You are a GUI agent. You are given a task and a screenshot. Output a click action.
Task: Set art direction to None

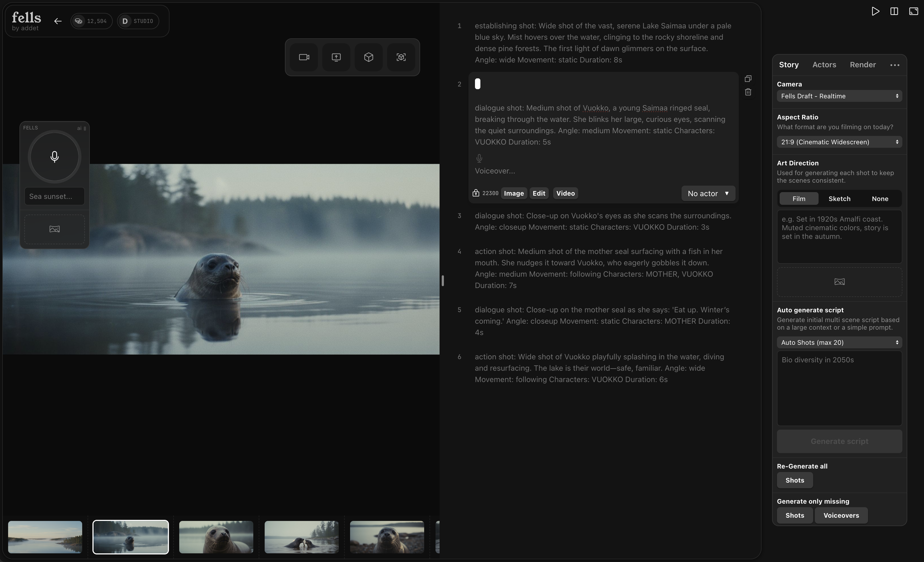[x=880, y=199]
